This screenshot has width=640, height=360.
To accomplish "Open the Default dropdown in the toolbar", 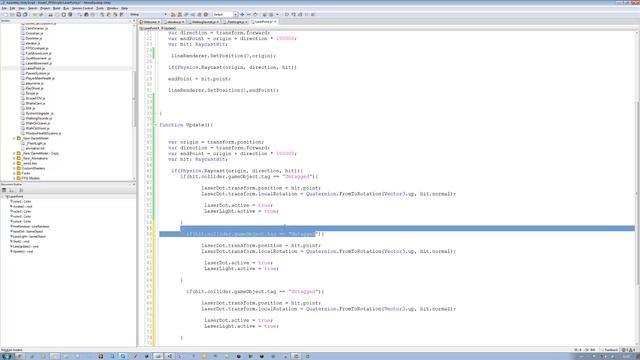I will click(225, 14).
